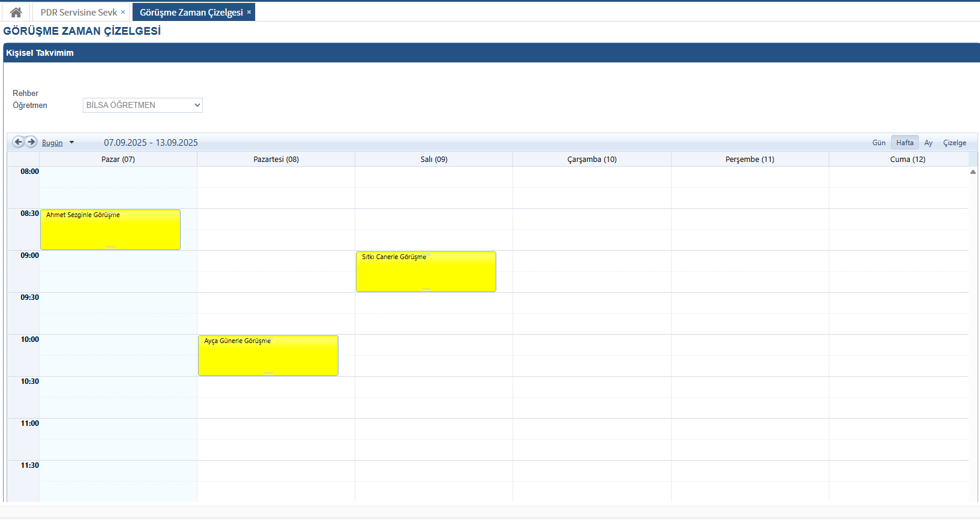Open the Çizelge view
980x520 pixels.
coord(954,143)
